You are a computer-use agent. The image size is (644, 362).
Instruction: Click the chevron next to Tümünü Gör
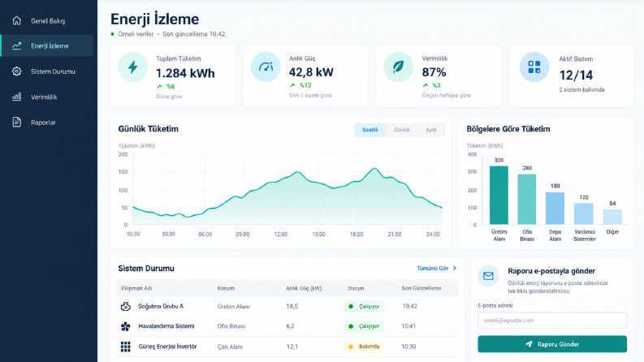455,268
